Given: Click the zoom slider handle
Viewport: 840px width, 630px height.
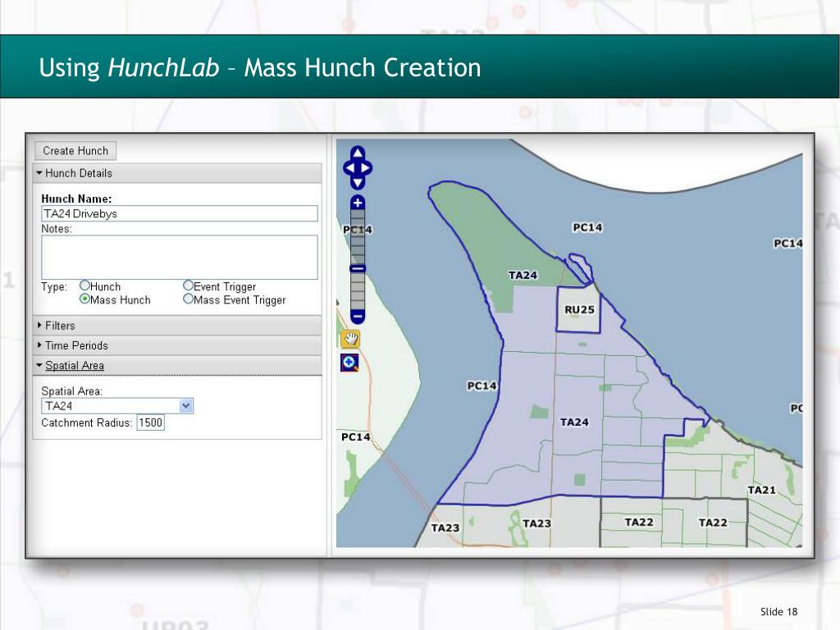Looking at the screenshot, I should coord(358,268).
